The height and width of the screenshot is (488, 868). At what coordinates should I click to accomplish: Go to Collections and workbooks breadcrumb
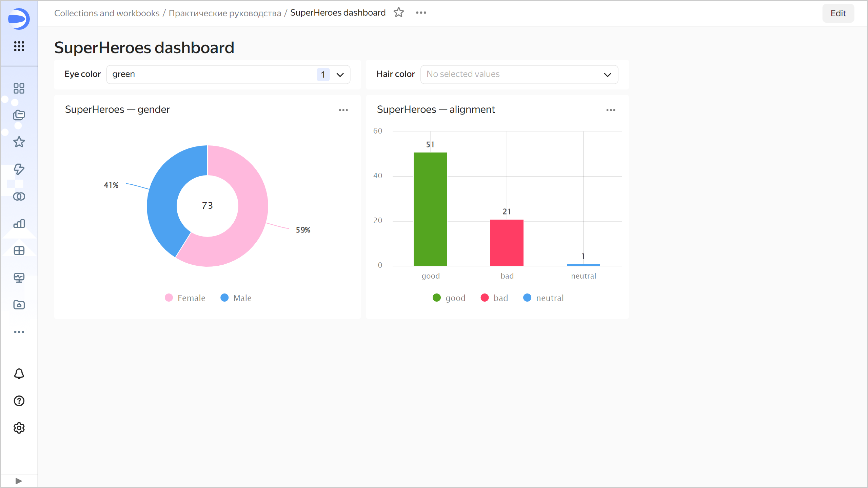(x=107, y=13)
